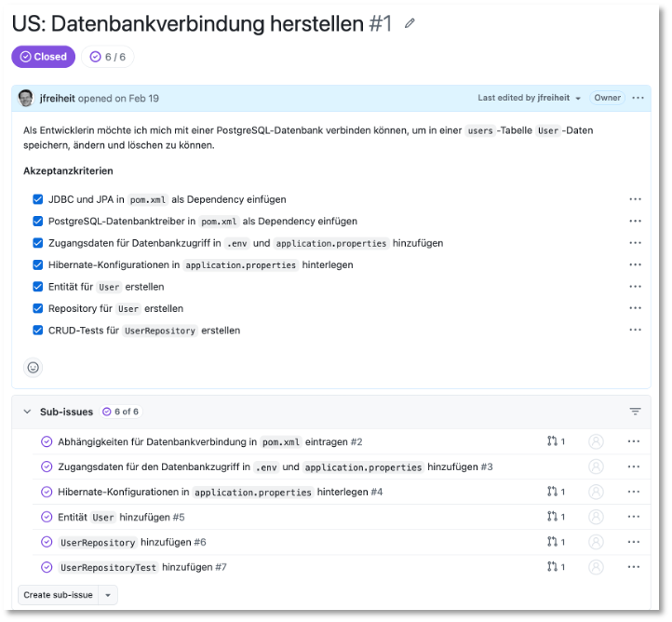This screenshot has width=672, height=622.
Task: Uncheck the Zugangsdaten für Datenbankzugriff checkbox
Action: click(x=38, y=243)
